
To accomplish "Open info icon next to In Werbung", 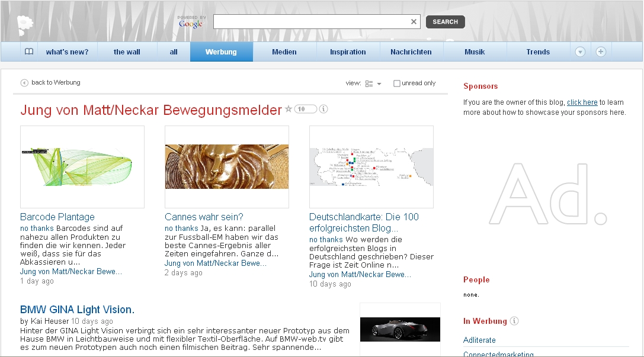I will [514, 321].
